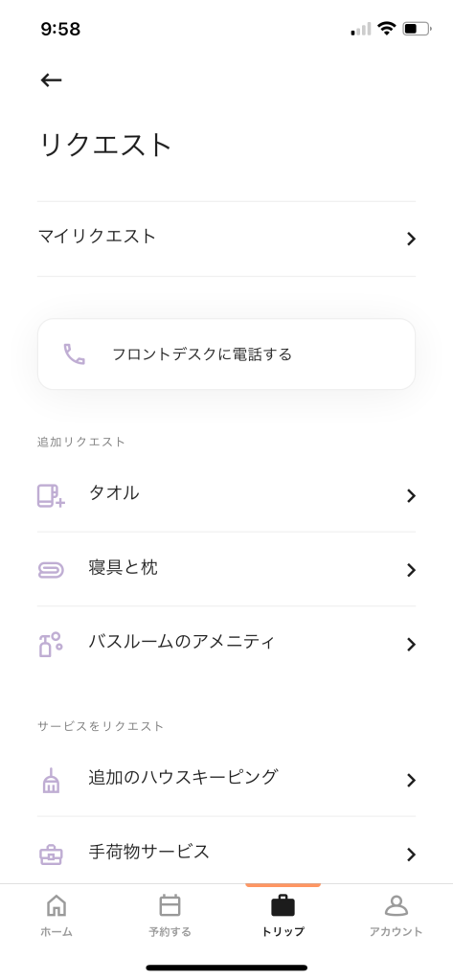
Task: Open the アカウント tab
Action: pyautogui.click(x=396, y=916)
